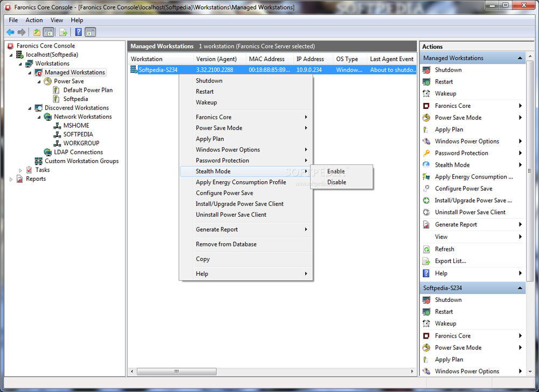Click the Faronics Core icon in Managed Workstations actions
Image resolution: width=539 pixels, height=392 pixels.
(x=426, y=106)
